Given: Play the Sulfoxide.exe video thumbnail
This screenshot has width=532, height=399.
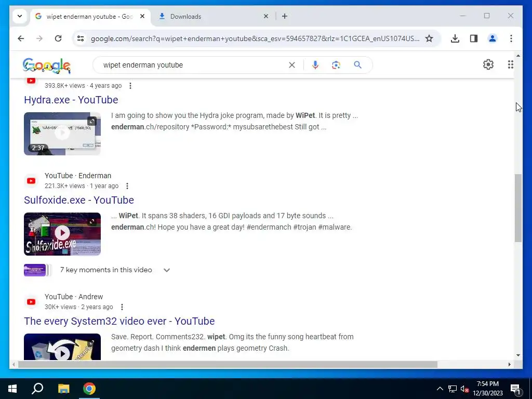Looking at the screenshot, I should pos(62,234).
